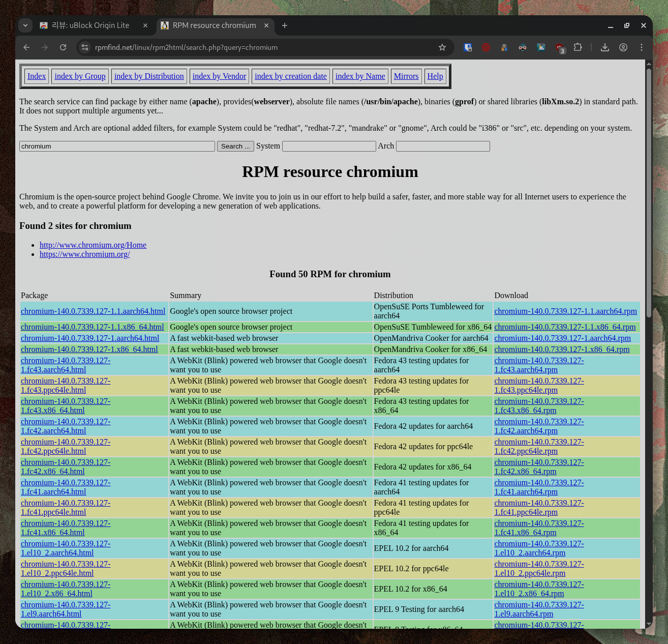Open index by creation date

(x=291, y=76)
